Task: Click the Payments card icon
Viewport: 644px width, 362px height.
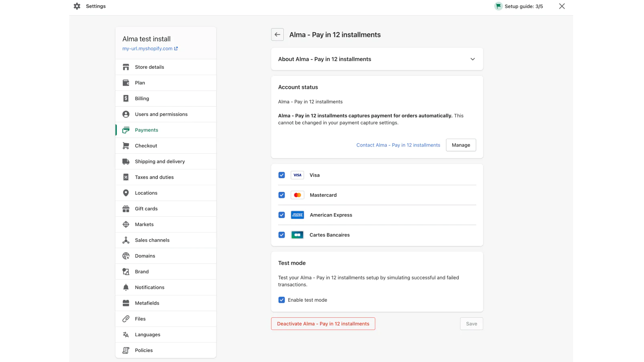Action: click(x=126, y=130)
